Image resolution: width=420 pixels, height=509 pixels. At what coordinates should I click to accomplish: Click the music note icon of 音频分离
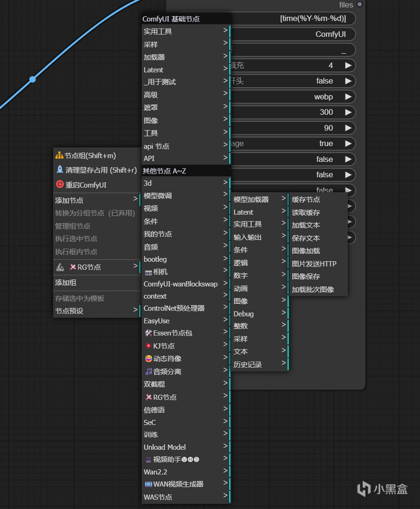click(148, 371)
